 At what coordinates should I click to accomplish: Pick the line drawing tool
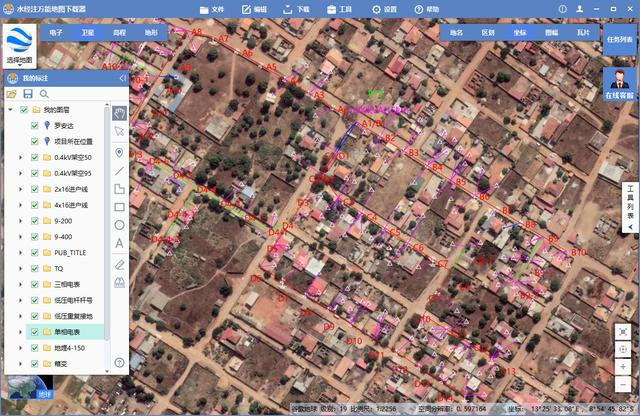pyautogui.click(x=119, y=171)
